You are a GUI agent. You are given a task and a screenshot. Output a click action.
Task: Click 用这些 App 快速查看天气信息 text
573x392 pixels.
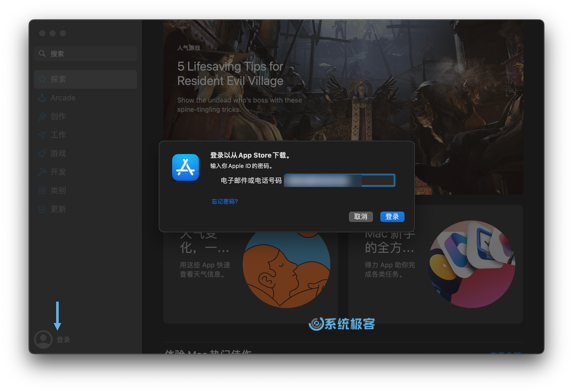click(x=205, y=270)
